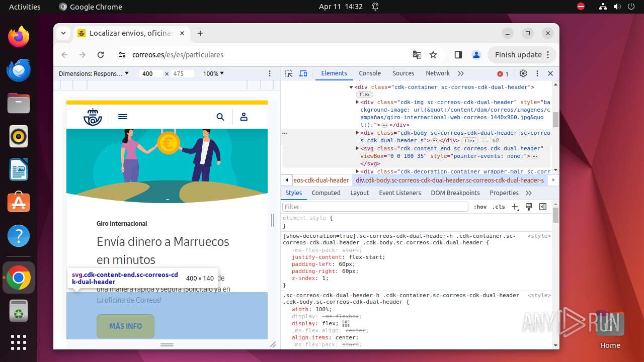644x362 pixels.
Task: Click the Correos search magnifier
Action: pyautogui.click(x=220, y=117)
